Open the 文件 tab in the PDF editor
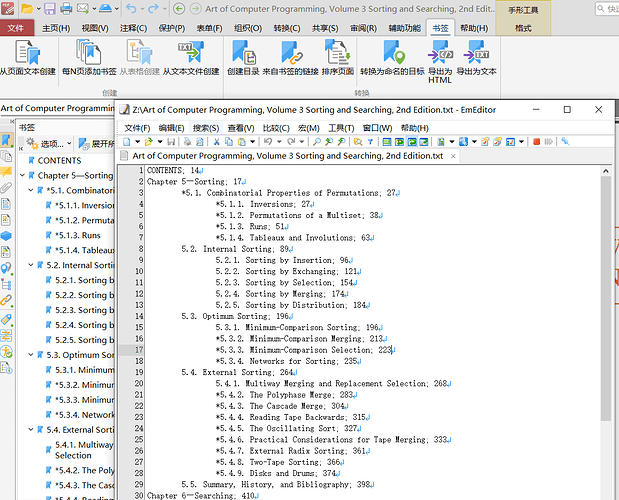Image resolution: width=619 pixels, height=500 pixels. (16, 28)
